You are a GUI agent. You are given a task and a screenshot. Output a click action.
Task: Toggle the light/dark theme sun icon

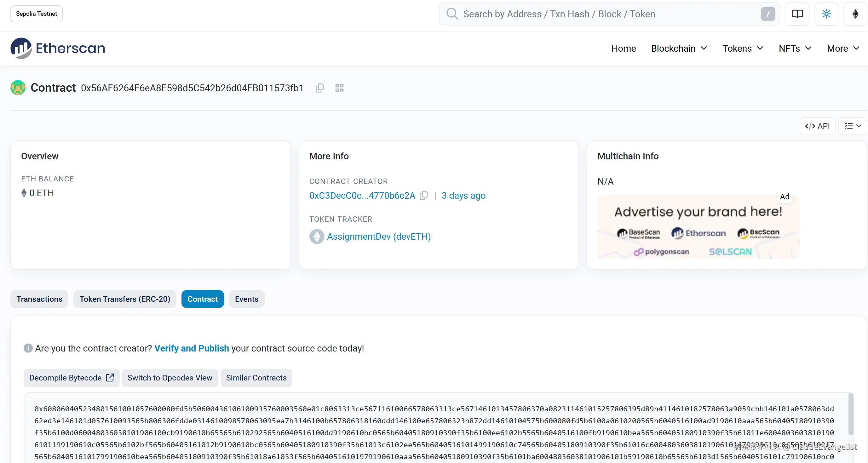[826, 14]
